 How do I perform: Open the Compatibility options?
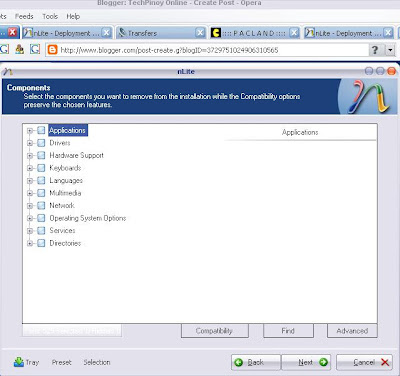[215, 331]
